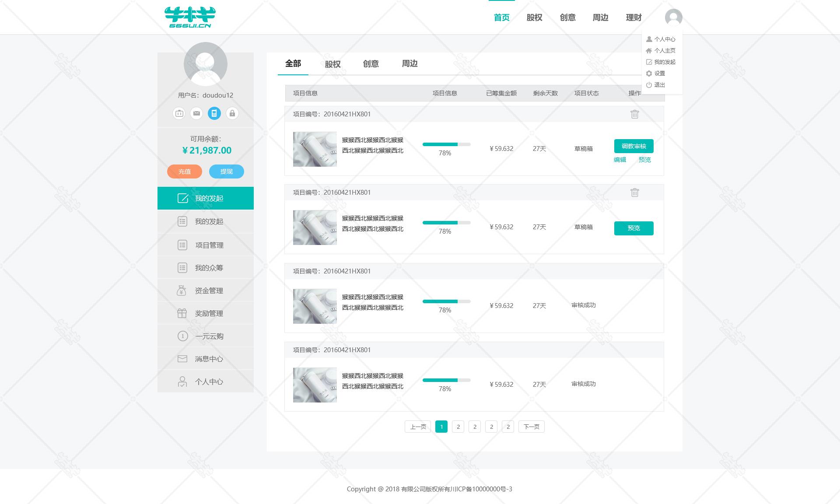Screen dimensions: 840x504
Task: Choose 个人主页 from the avatar dropdown
Action: click(661, 50)
